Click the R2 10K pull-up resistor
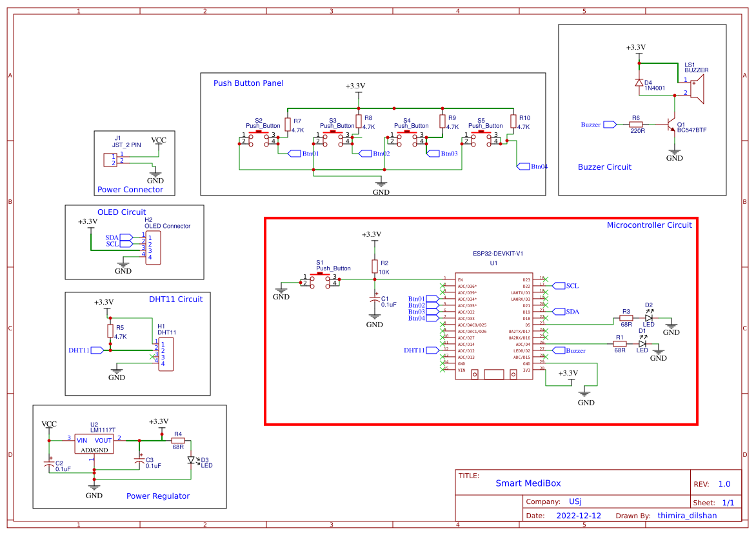Screen dimensions: 756x535 (374, 267)
